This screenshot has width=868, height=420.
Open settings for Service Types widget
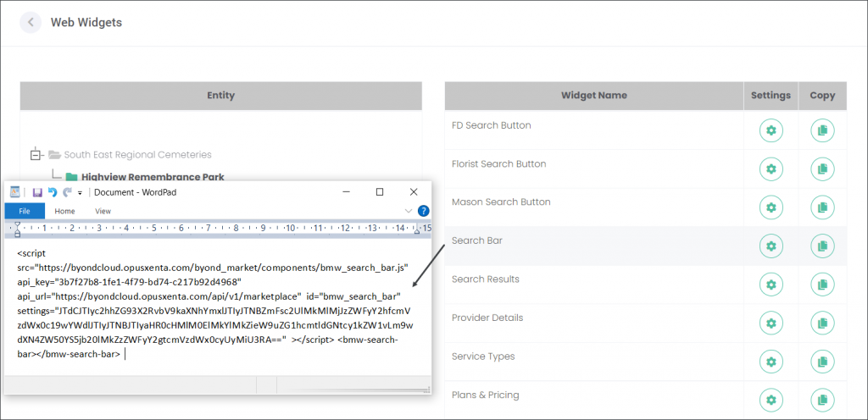point(771,362)
